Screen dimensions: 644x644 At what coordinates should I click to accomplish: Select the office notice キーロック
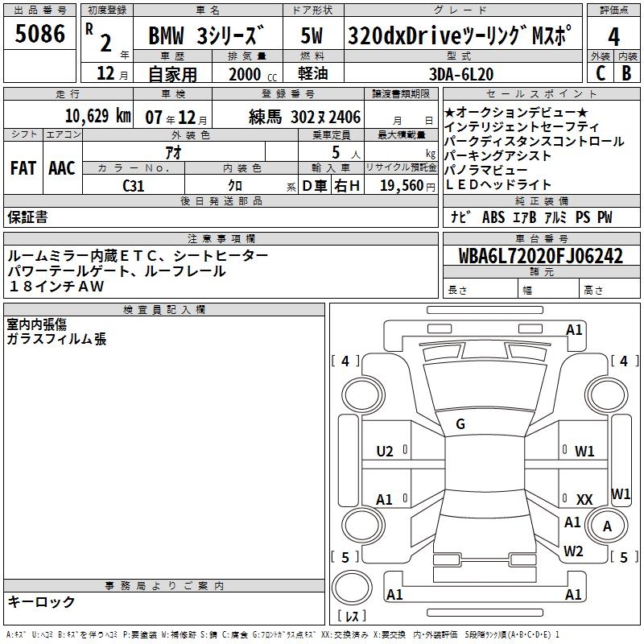tap(41, 601)
